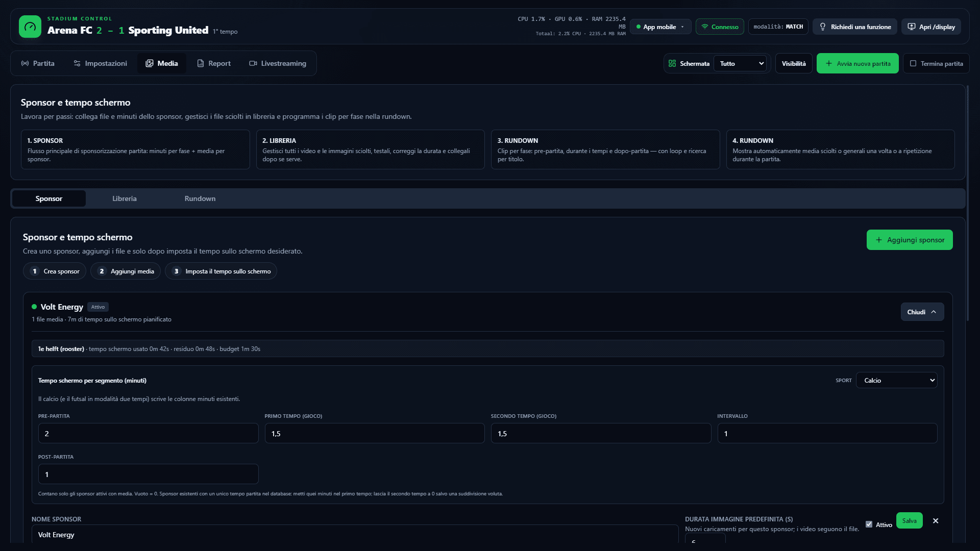Image resolution: width=980 pixels, height=551 pixels.
Task: Toggle the Attivo checkbox
Action: coord(869,524)
